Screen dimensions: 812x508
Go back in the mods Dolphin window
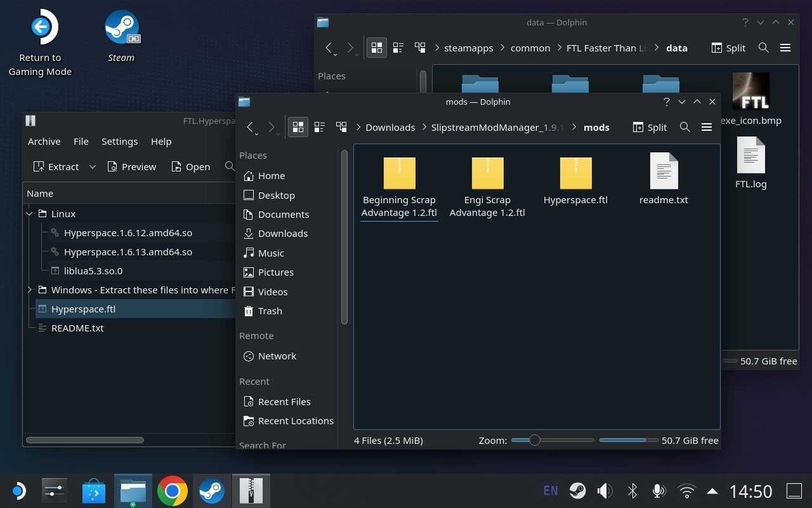click(x=250, y=127)
